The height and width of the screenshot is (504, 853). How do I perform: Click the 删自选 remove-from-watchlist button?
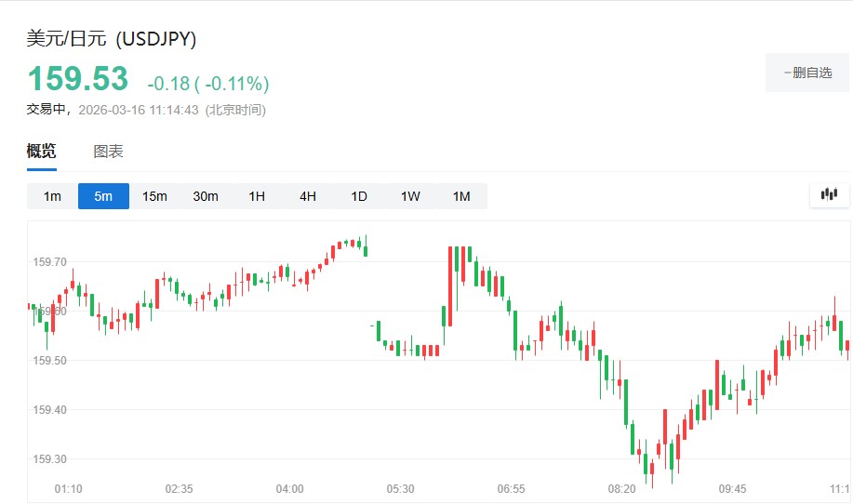[807, 73]
